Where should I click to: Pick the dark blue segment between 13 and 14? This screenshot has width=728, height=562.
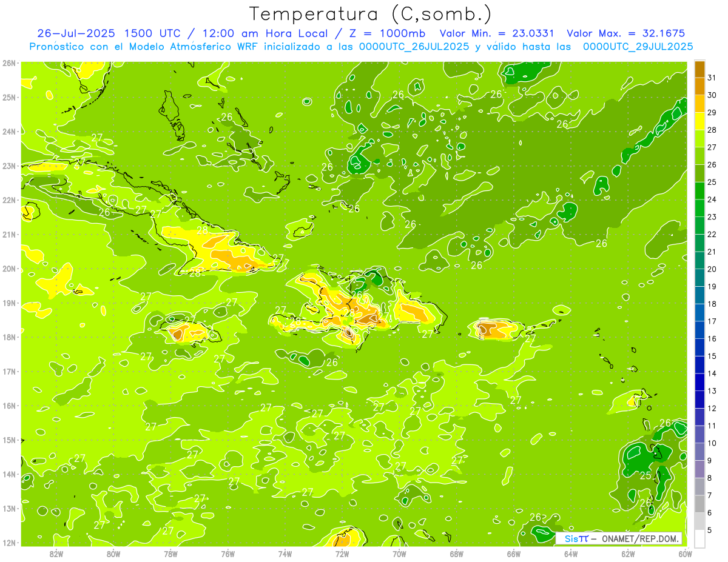(x=699, y=382)
